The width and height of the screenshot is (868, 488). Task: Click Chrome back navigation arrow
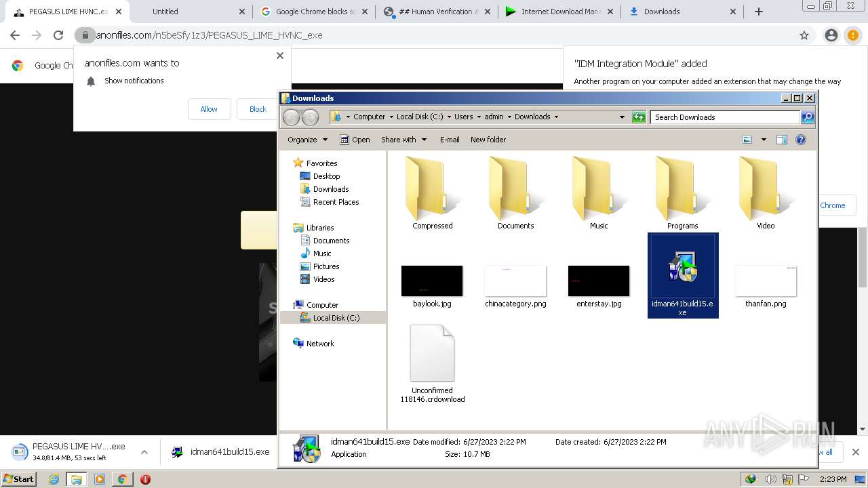point(15,35)
